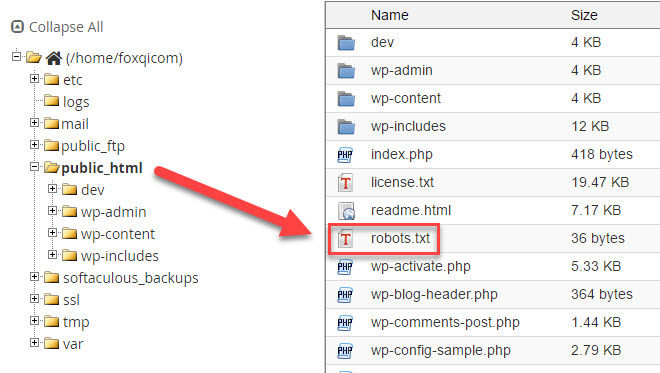The image size is (660, 373).
Task: Select the wp-activate.php file name
Action: [x=420, y=266]
